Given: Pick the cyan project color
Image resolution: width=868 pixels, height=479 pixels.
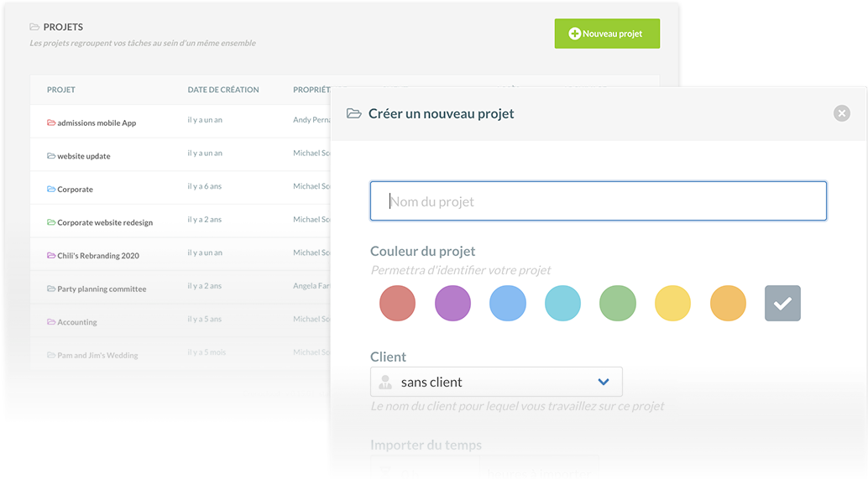Looking at the screenshot, I should 562,303.
